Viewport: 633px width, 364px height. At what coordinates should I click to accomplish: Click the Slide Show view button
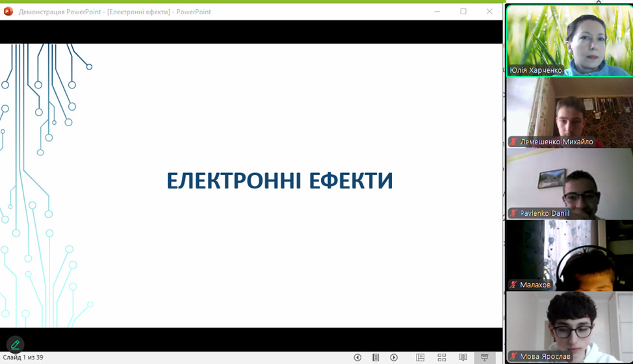point(484,357)
